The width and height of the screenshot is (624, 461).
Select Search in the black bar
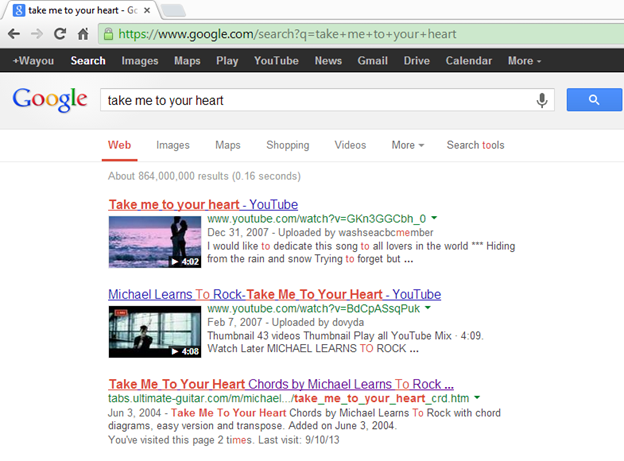click(88, 61)
